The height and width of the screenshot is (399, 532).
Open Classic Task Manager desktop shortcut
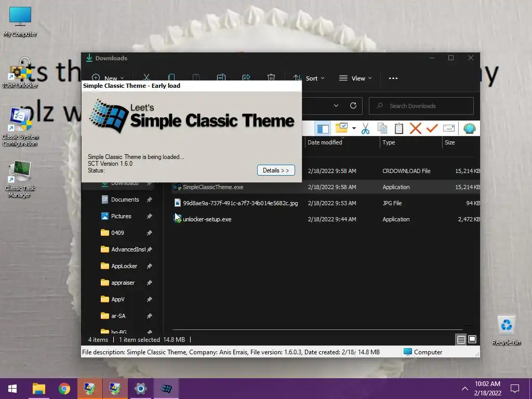pyautogui.click(x=20, y=179)
